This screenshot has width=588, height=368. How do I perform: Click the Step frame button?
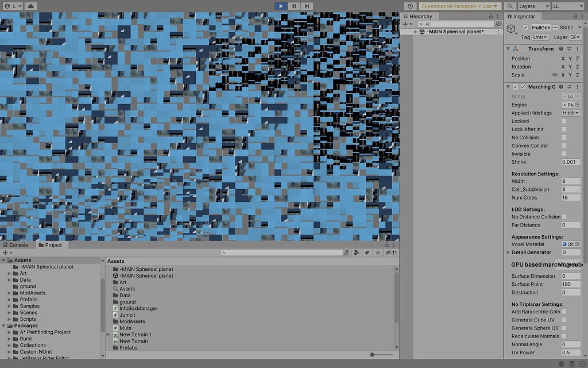[308, 6]
